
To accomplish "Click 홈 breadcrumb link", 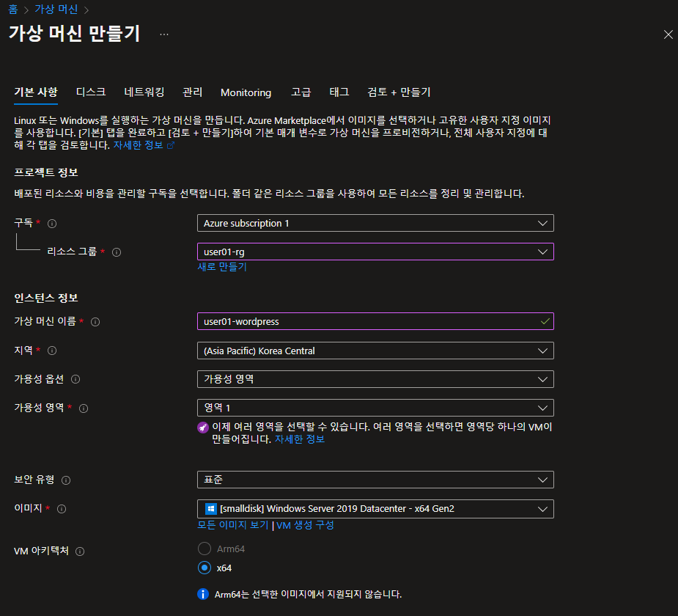I will 13,9.
